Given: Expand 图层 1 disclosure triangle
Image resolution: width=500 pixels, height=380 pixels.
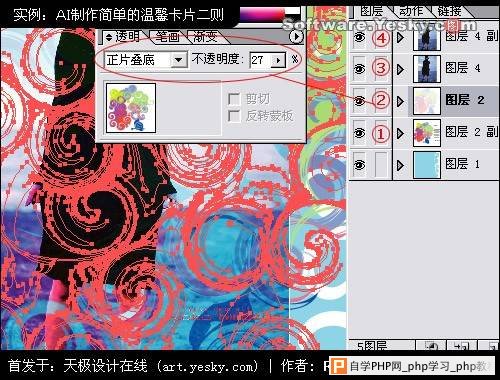Looking at the screenshot, I should click(400, 165).
